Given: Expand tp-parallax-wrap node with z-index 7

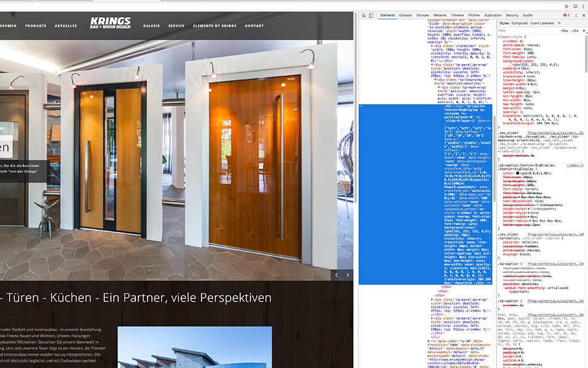Looking at the screenshot, I should pos(432,318).
